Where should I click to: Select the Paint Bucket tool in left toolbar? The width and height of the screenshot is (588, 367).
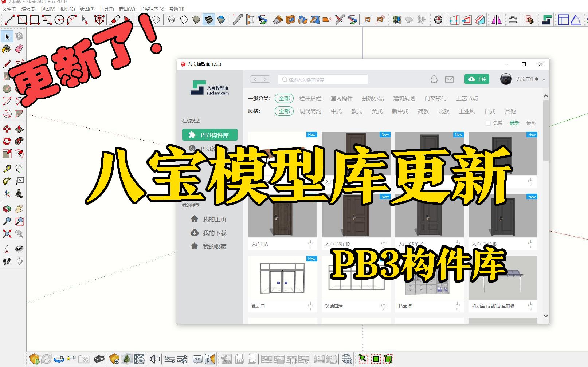tap(7, 49)
